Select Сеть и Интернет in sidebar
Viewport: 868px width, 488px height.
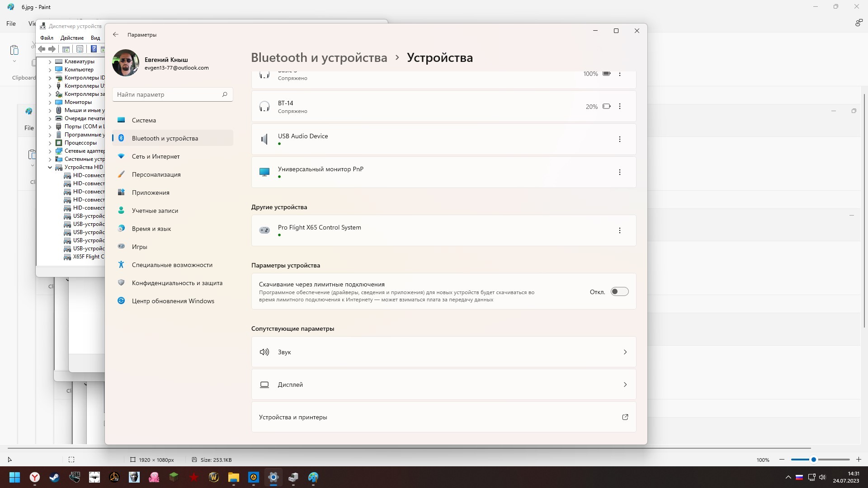click(156, 156)
